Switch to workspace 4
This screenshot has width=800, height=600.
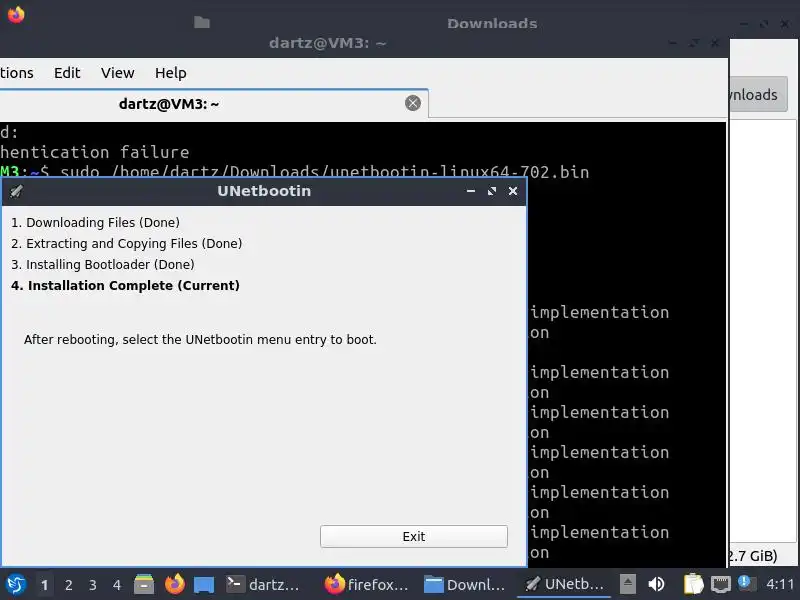117,585
